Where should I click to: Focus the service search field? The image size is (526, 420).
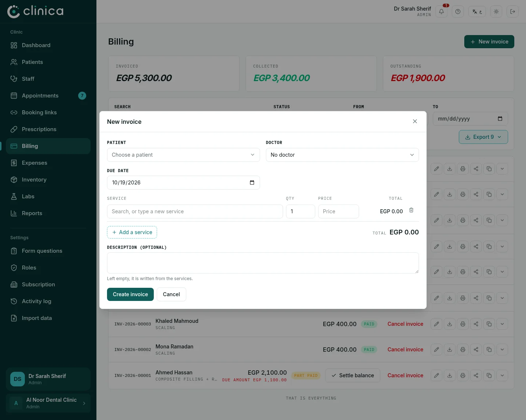(195, 211)
